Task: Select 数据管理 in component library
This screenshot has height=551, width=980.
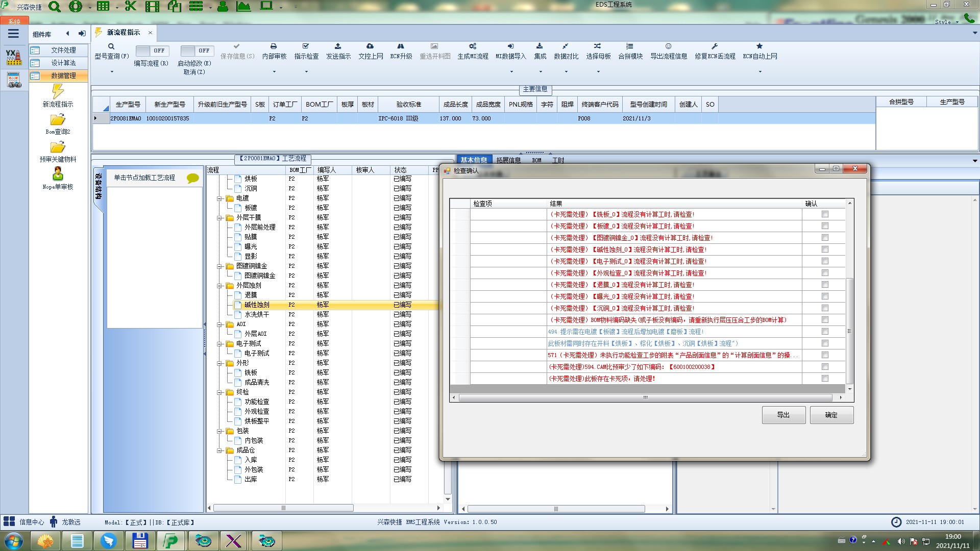Action: (63, 76)
